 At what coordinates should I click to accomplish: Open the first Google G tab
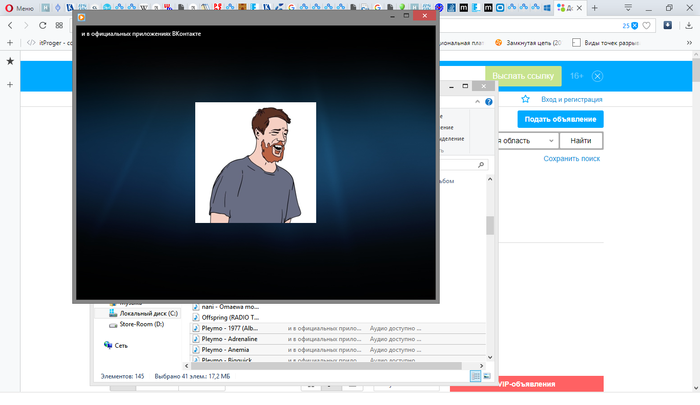291,8
